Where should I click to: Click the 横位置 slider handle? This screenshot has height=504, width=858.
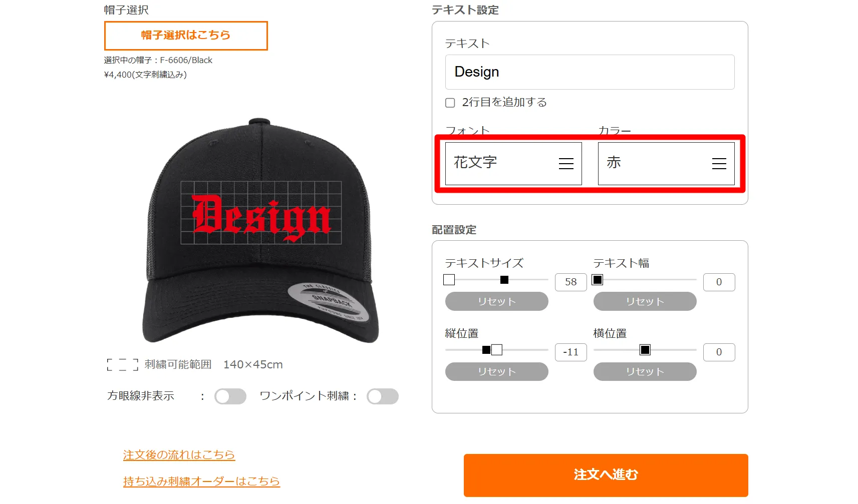[x=645, y=350]
